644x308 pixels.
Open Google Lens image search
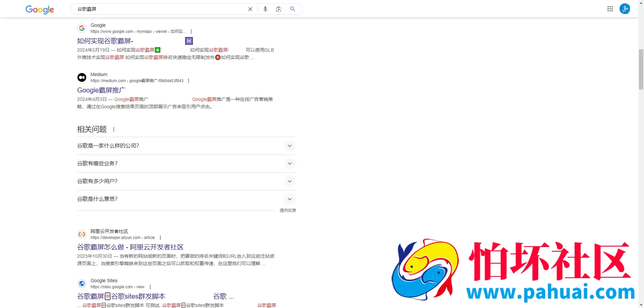(x=279, y=9)
